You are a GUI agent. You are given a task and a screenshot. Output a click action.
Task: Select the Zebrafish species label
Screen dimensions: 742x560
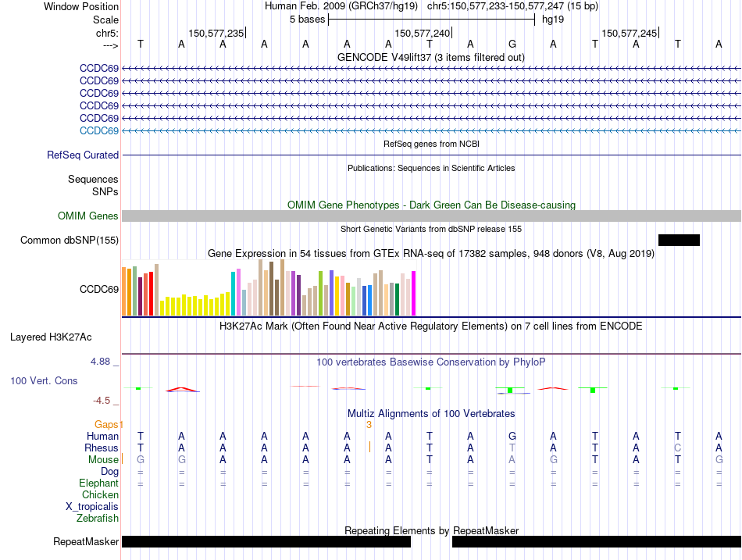click(x=98, y=518)
